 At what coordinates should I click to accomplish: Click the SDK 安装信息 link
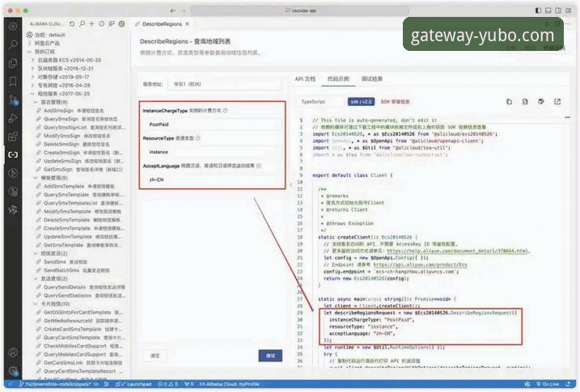coord(394,103)
